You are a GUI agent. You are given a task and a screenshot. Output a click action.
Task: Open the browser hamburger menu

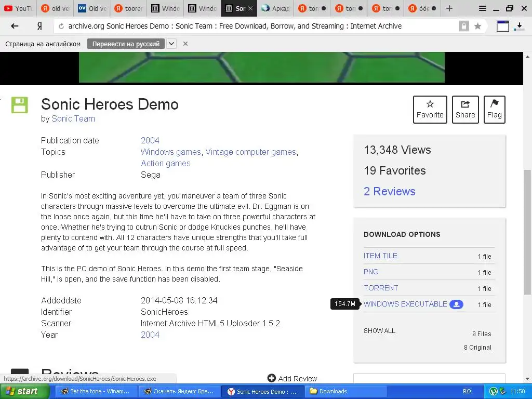click(x=483, y=8)
